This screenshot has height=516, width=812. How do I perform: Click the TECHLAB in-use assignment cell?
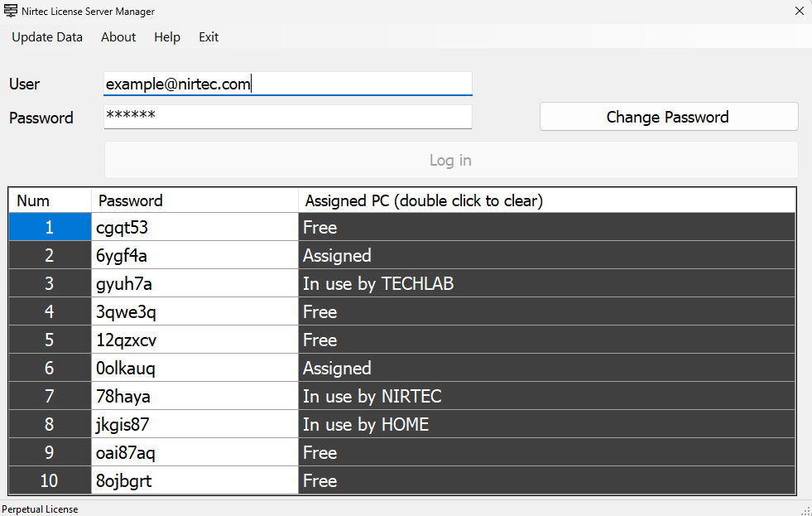[546, 284]
